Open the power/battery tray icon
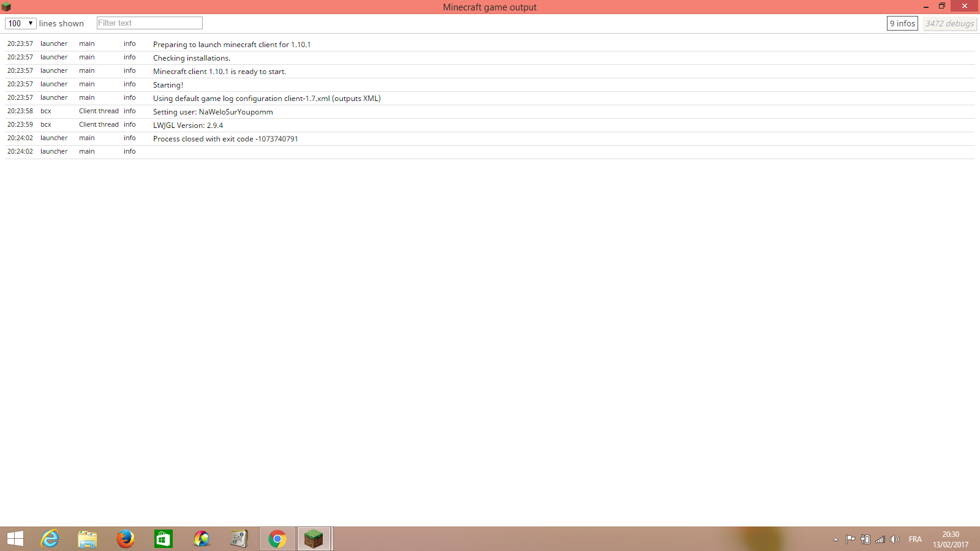The height and width of the screenshot is (551, 980). click(865, 539)
